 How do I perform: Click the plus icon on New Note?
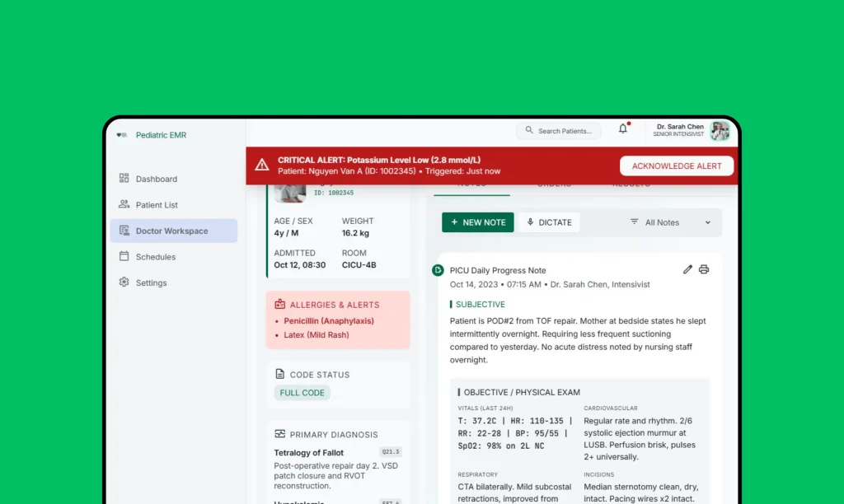[x=454, y=222]
